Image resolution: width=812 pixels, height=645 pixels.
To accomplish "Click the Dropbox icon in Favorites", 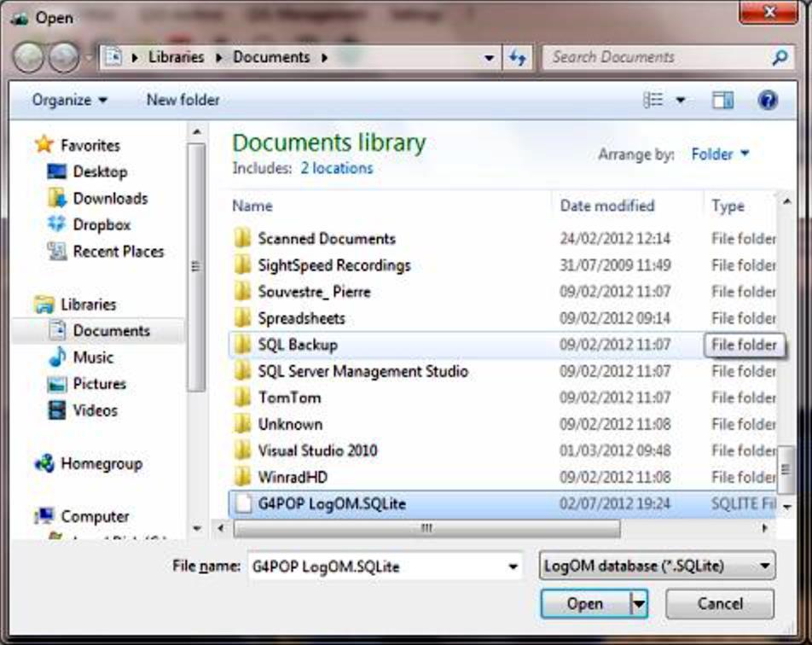I will point(56,224).
